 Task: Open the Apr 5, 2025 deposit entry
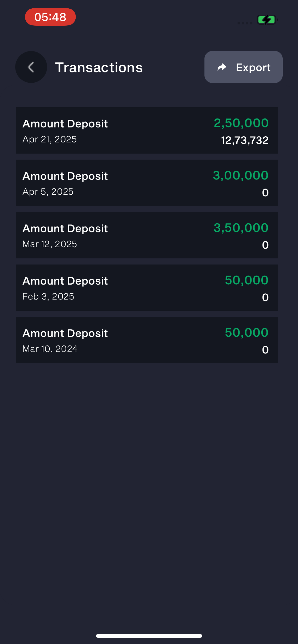pyautogui.click(x=147, y=183)
